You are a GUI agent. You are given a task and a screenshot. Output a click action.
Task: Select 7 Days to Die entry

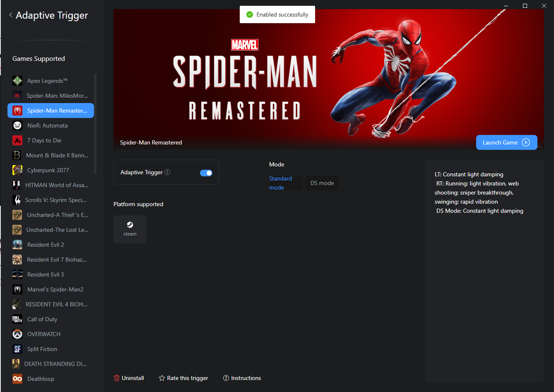pos(51,140)
